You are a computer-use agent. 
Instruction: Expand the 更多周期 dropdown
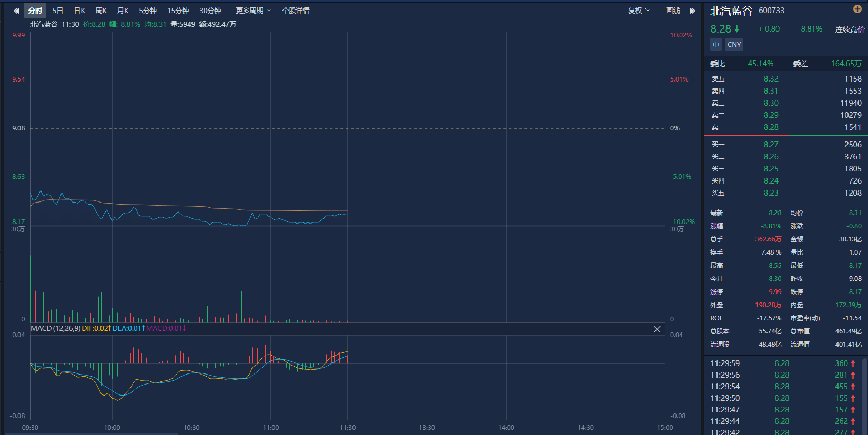254,11
